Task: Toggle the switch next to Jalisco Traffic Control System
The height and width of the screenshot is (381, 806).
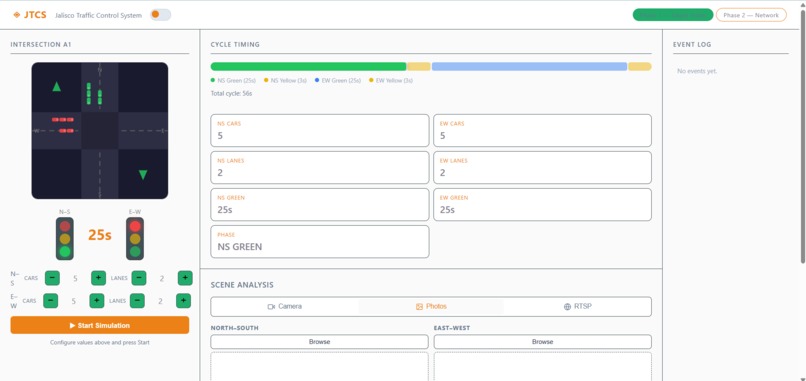Action: (x=160, y=15)
